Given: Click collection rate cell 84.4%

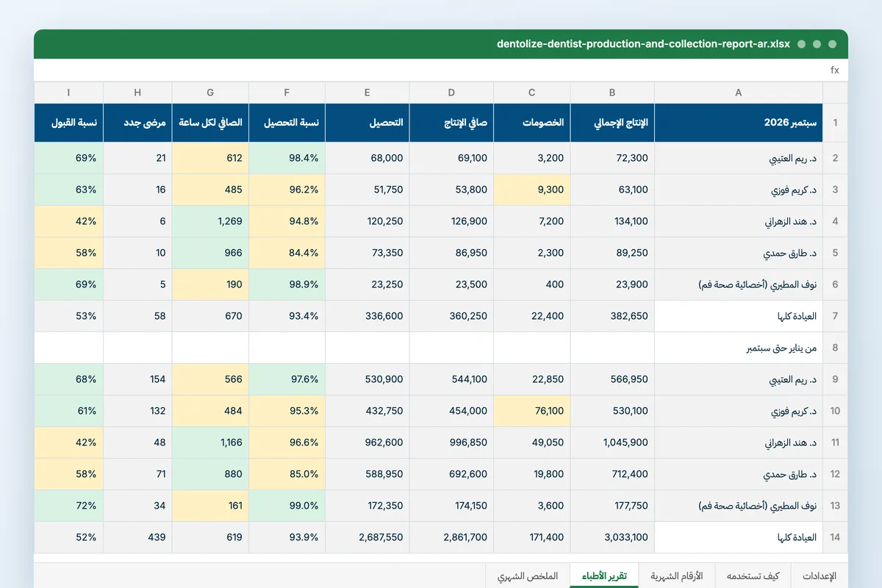Looking at the screenshot, I should pyautogui.click(x=287, y=253).
